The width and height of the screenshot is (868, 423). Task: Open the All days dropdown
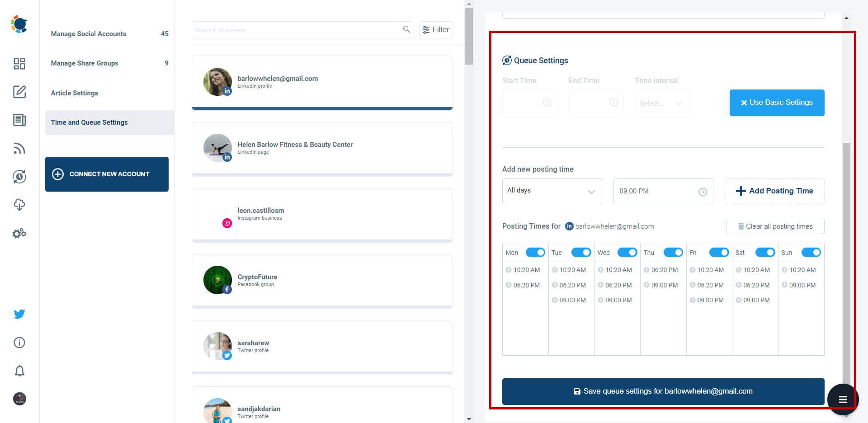point(552,191)
